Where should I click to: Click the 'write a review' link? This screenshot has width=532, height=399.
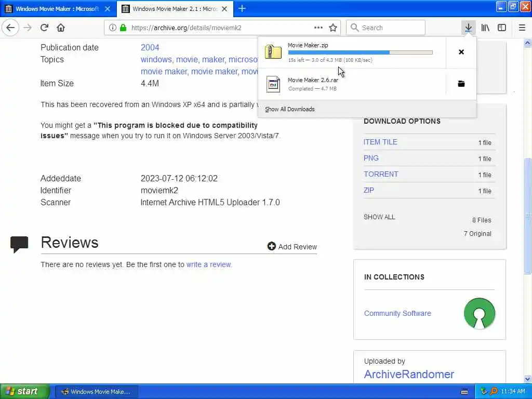(x=208, y=264)
